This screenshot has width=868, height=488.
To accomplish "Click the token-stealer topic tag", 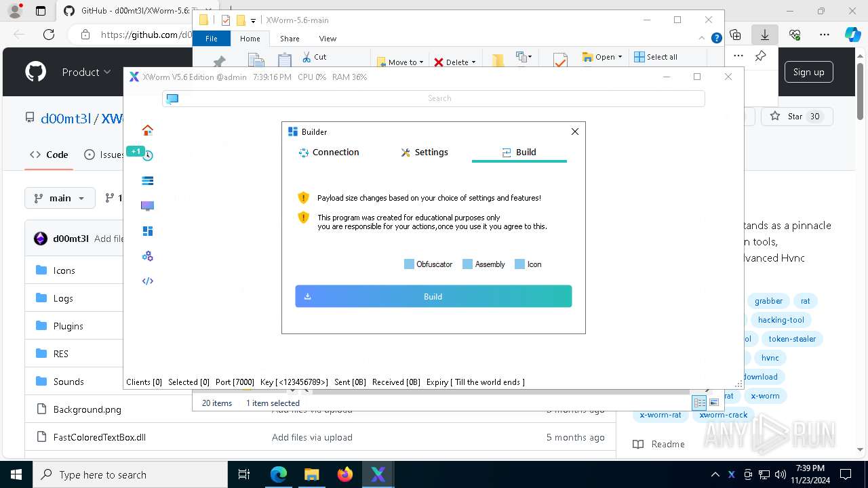I will coord(792,339).
